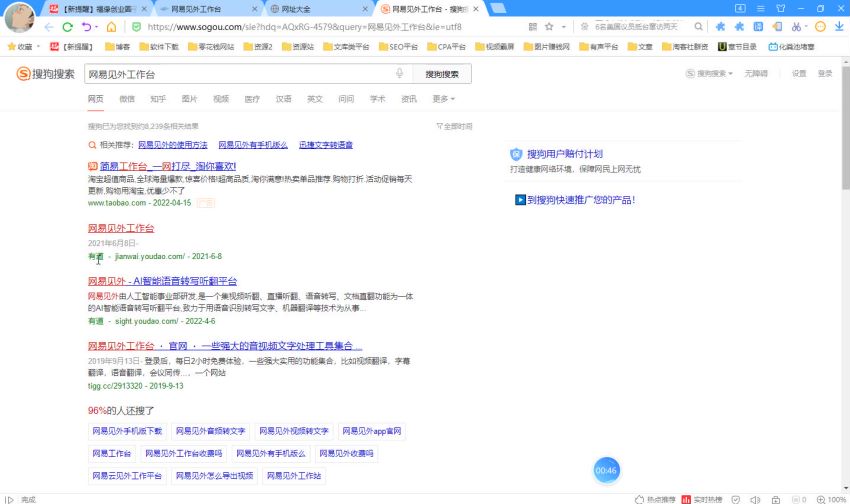Expand the scissors tool dropdown arrow
The width and height of the screenshot is (850, 504).
(806, 27)
